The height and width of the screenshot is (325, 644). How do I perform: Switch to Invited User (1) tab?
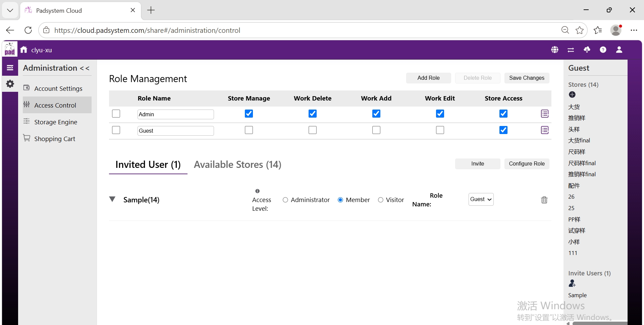point(148,165)
